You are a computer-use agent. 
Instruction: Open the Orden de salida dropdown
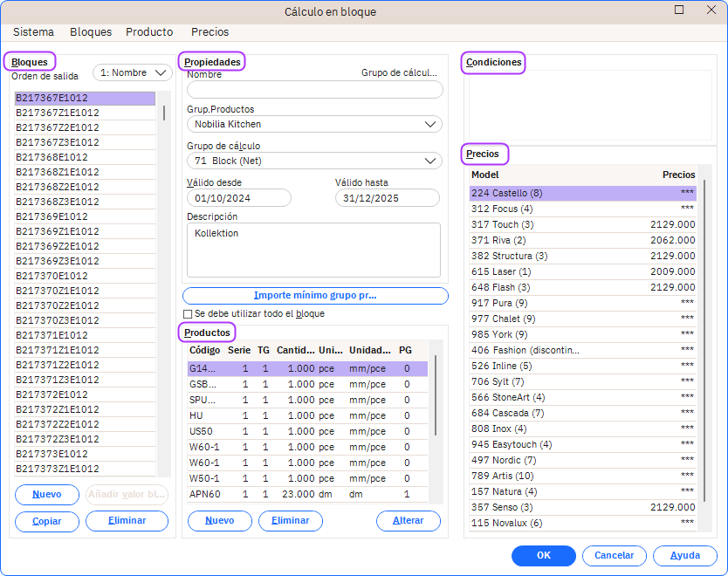click(x=133, y=73)
